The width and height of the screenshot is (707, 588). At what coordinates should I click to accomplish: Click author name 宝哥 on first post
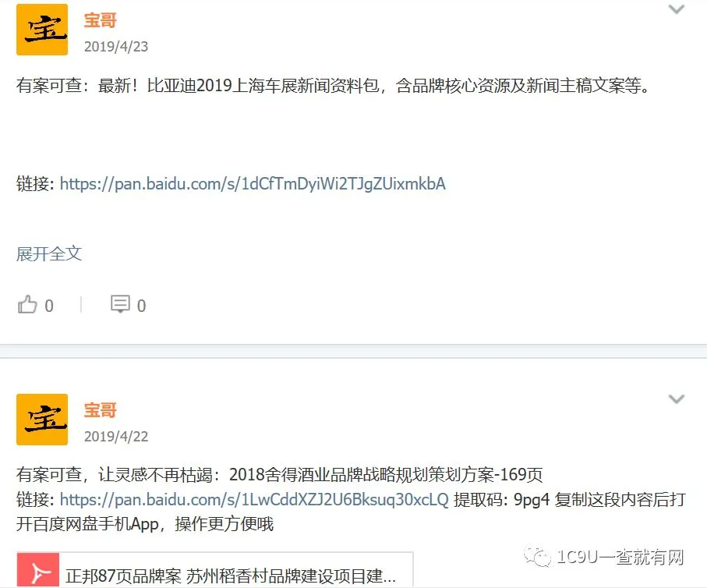[x=100, y=20]
